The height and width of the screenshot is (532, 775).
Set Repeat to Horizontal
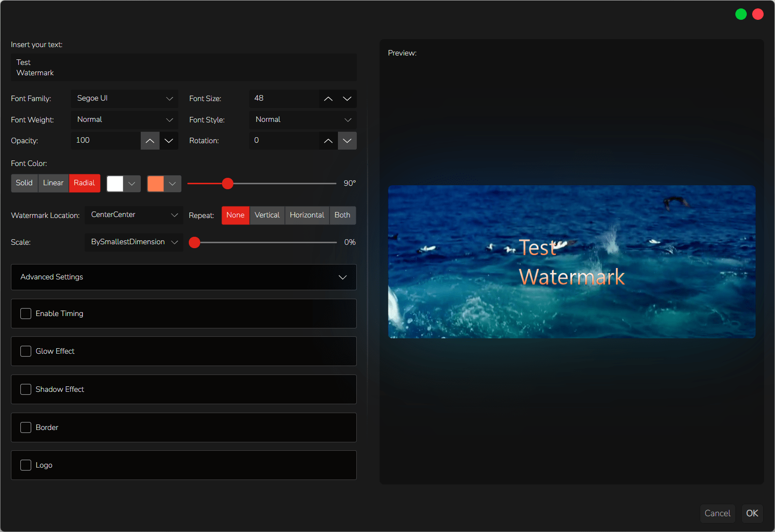307,215
